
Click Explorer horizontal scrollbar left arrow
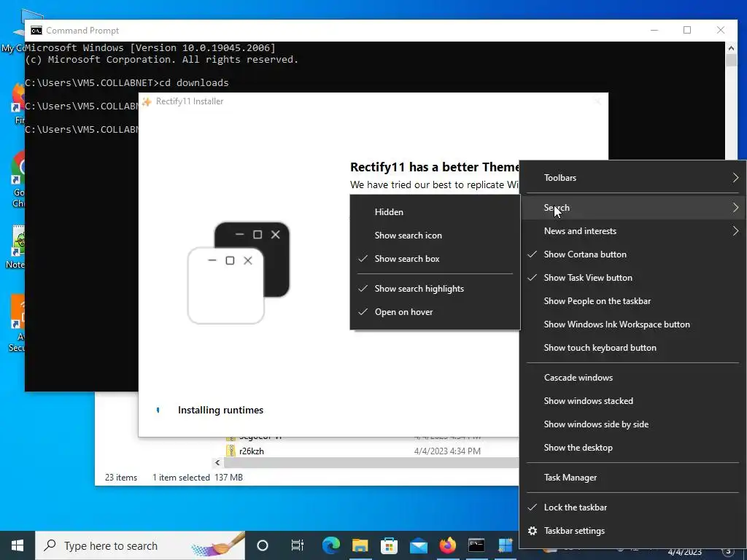217,462
